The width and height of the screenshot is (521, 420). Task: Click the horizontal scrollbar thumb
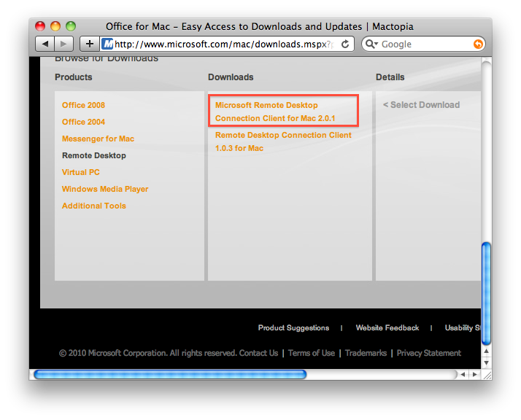click(x=170, y=375)
